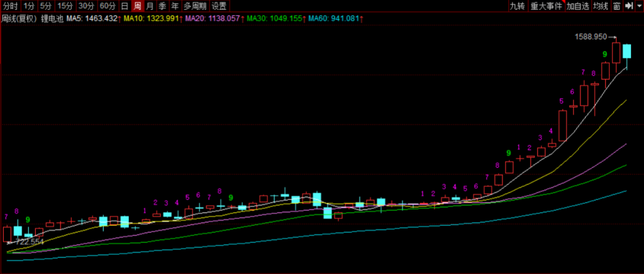Click 加自选 to add to watchlist
The width and height of the screenshot is (644, 274).
(x=578, y=6)
